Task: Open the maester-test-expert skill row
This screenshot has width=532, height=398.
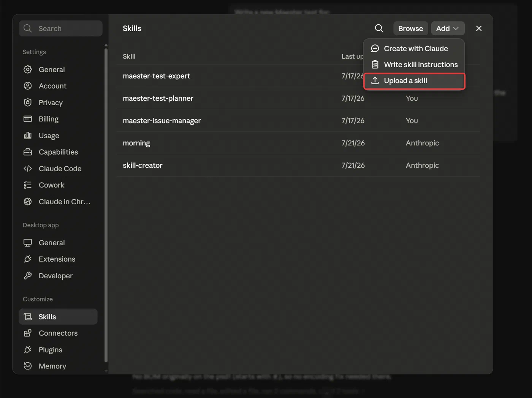Action: 298,76
